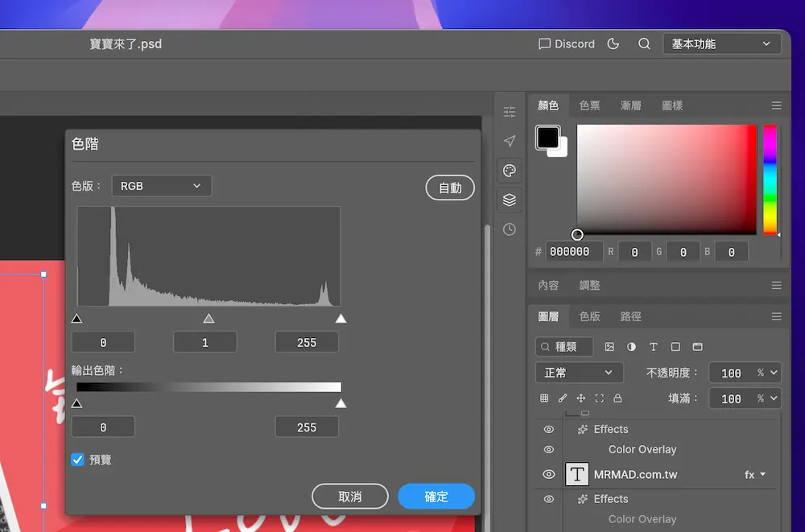Toggle dark mode moon icon
The image size is (805, 532).
(x=613, y=44)
